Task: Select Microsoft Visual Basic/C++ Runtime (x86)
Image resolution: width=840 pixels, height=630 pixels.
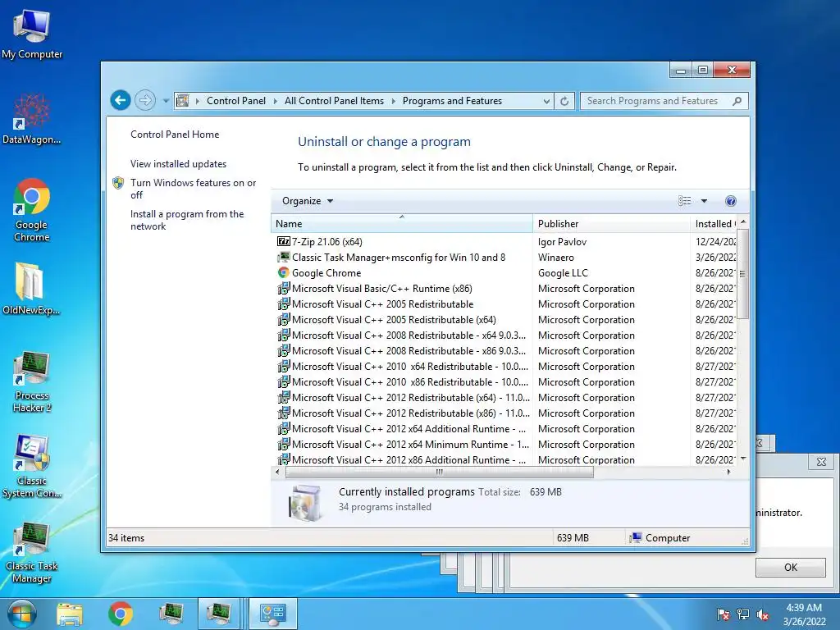Action: point(382,288)
